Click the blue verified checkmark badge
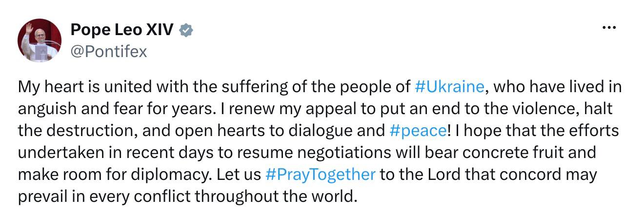Image resolution: width=644 pixels, height=216 pixels. tap(186, 31)
